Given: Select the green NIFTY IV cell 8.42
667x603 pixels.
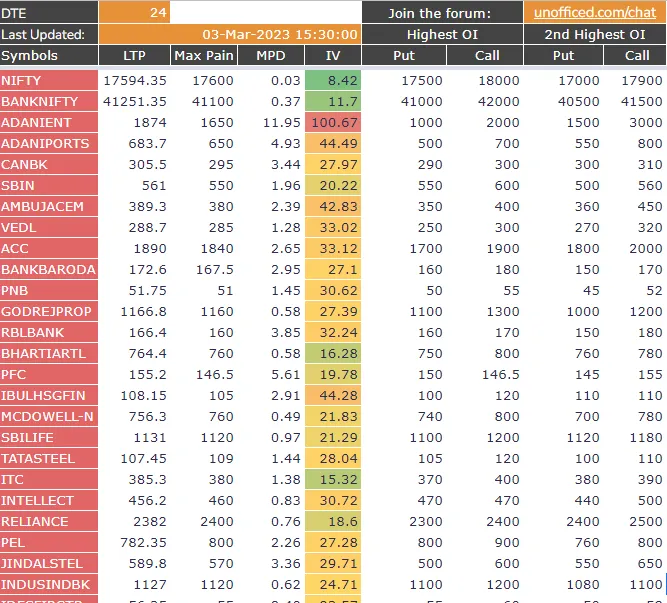Looking at the screenshot, I should click(x=332, y=80).
